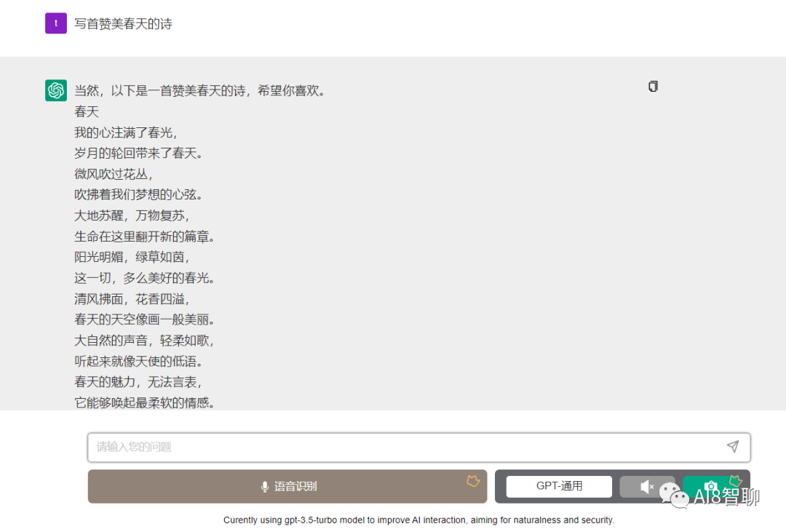Viewport: 786px width, 532px height.
Task: Click the paper plane send icon
Action: click(732, 446)
